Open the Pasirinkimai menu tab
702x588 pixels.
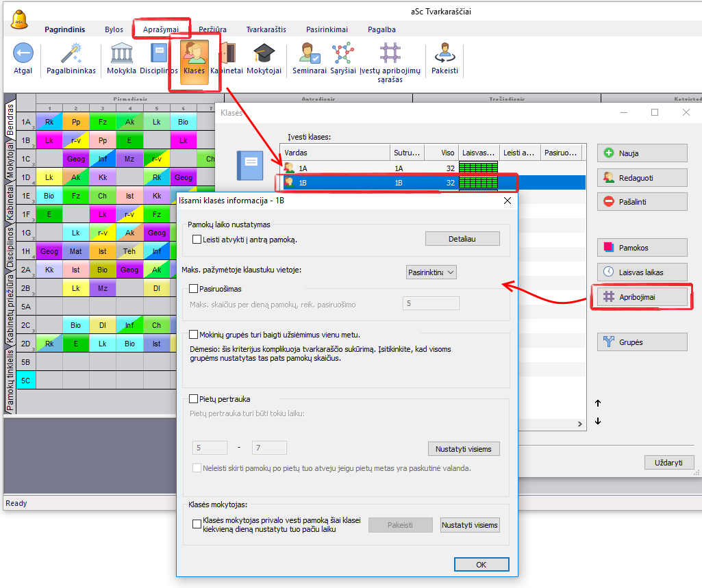point(325,29)
